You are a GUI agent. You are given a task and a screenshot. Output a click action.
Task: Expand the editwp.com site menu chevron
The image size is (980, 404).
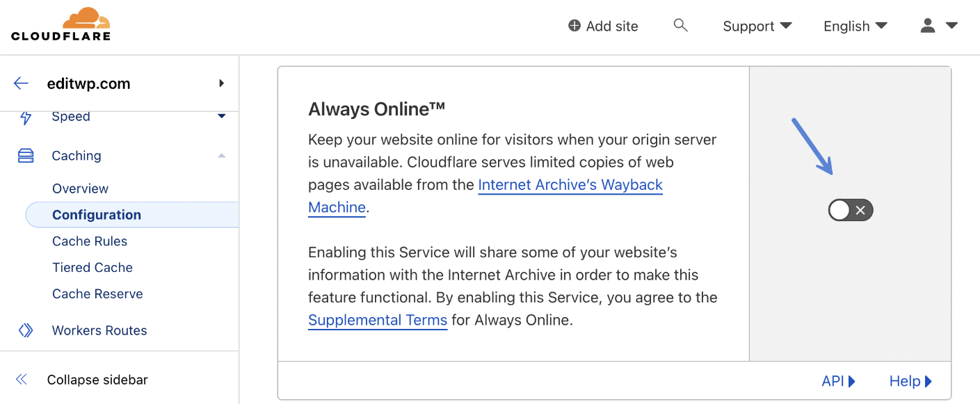221,83
